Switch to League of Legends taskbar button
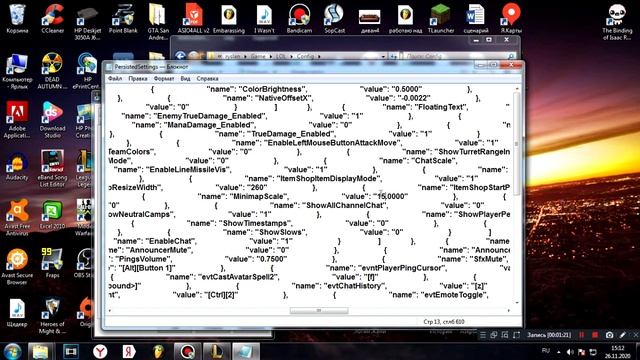The width and height of the screenshot is (640, 360). click(216, 351)
